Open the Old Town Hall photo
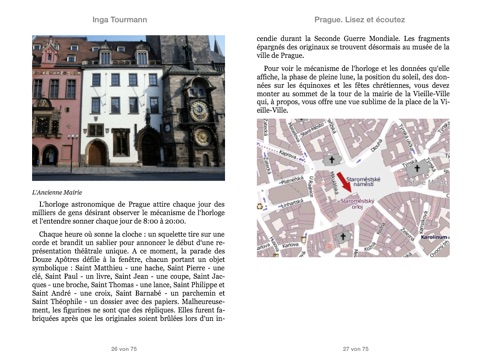 tap(128, 108)
